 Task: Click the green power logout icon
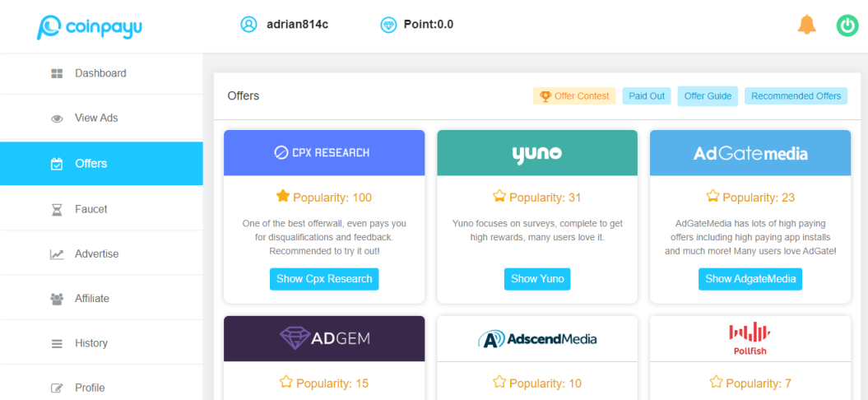(847, 26)
